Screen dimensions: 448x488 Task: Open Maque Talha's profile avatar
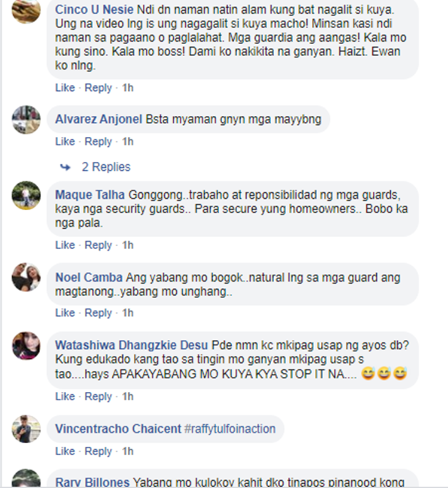pyautogui.click(x=26, y=195)
